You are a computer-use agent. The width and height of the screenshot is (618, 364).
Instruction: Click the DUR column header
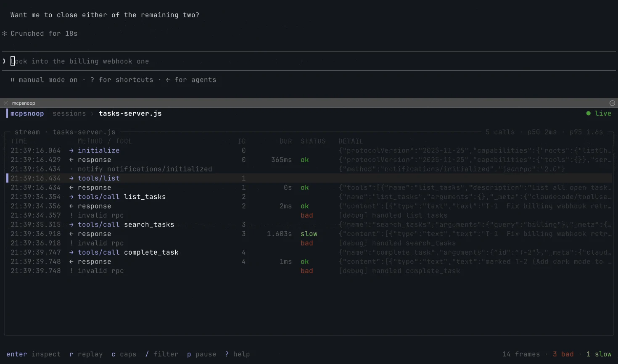click(x=285, y=141)
